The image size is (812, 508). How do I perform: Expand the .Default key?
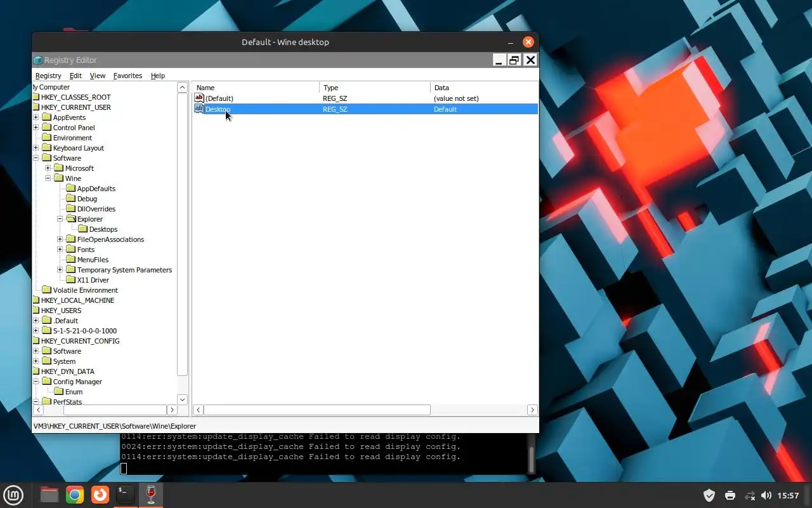[36, 321]
